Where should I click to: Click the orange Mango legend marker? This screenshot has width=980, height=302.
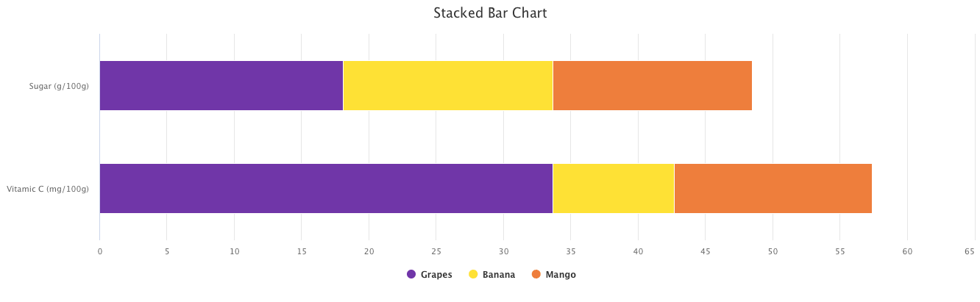pyautogui.click(x=536, y=275)
